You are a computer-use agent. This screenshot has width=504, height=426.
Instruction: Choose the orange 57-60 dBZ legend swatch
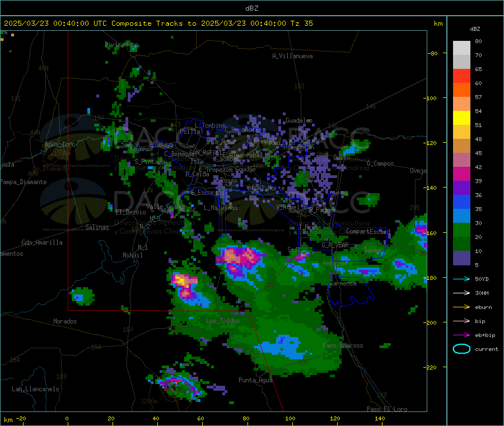[x=461, y=90]
